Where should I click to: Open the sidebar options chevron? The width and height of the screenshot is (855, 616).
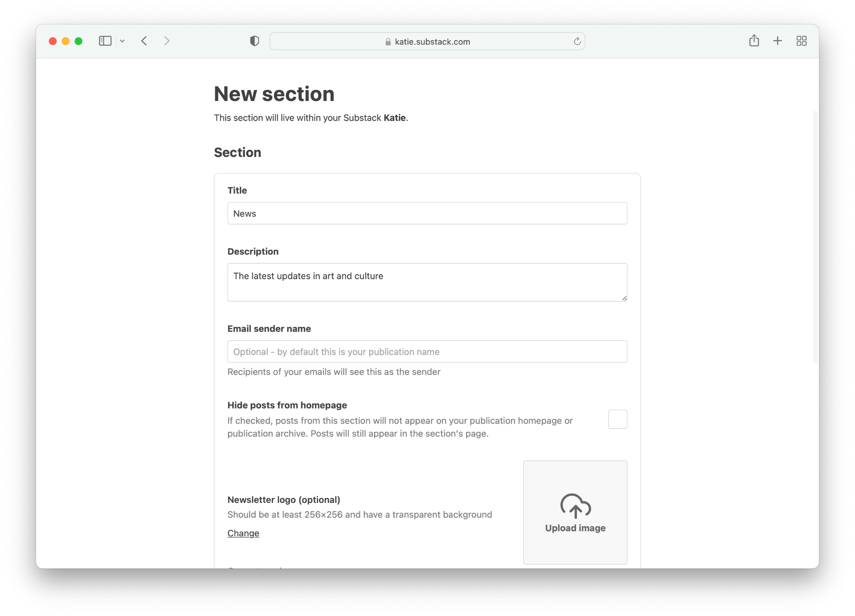point(122,40)
